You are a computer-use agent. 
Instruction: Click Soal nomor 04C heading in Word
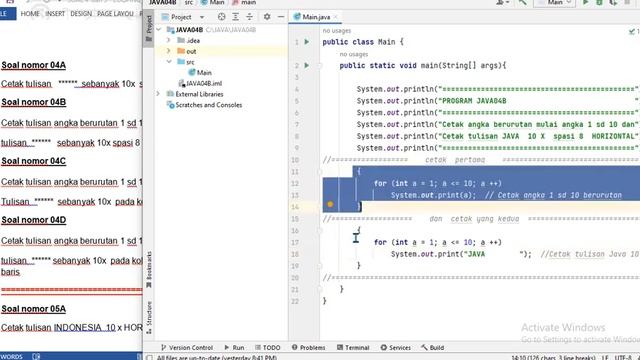click(x=33, y=161)
